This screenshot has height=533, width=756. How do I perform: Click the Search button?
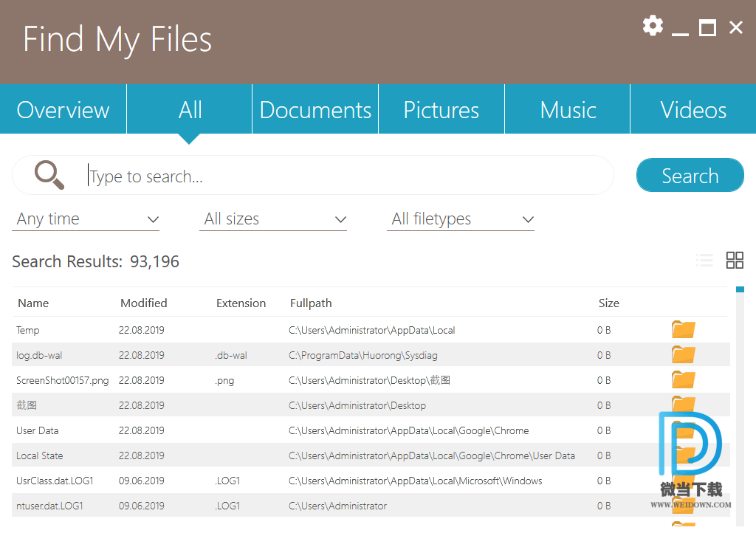(x=690, y=176)
